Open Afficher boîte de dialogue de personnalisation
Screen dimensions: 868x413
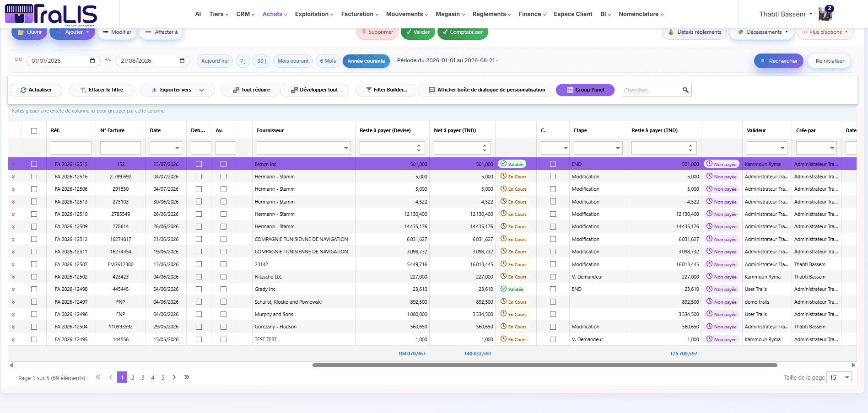(486, 90)
